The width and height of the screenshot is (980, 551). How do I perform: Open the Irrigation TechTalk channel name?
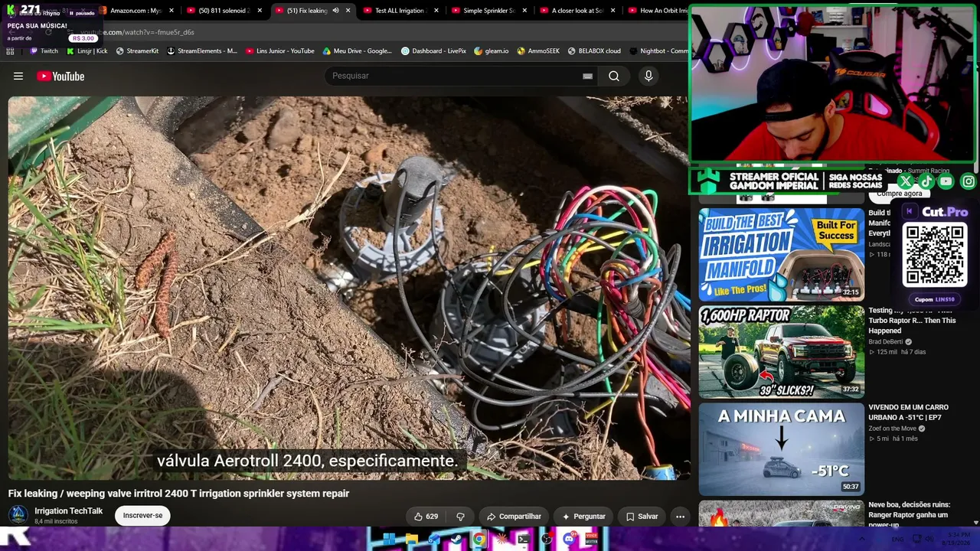68,511
